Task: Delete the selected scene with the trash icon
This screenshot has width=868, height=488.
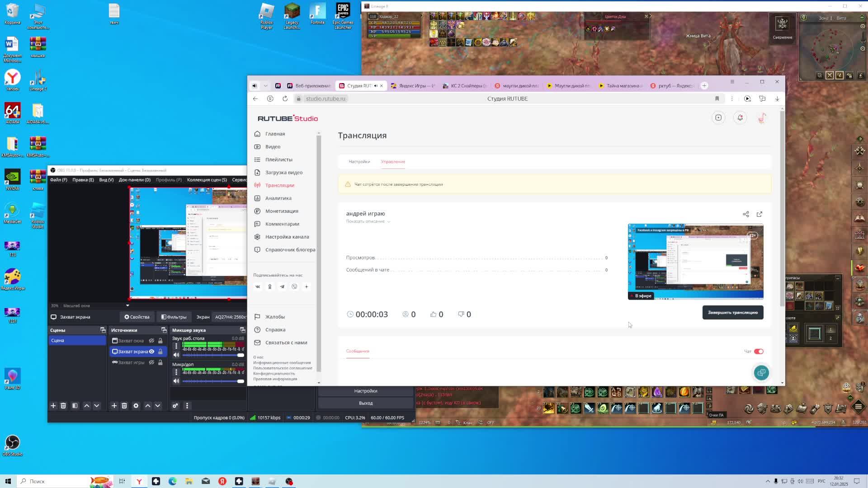Action: pyautogui.click(x=63, y=406)
